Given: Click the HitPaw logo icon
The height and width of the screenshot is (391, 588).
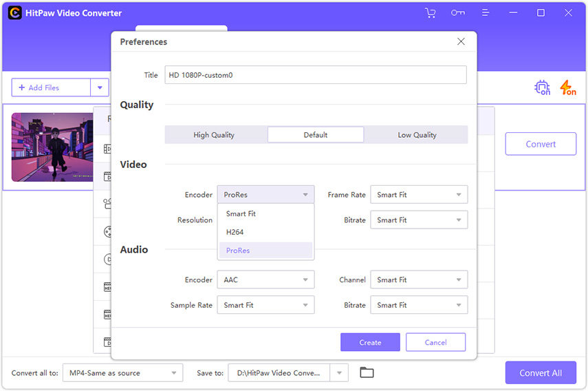Looking at the screenshot, I should point(14,13).
